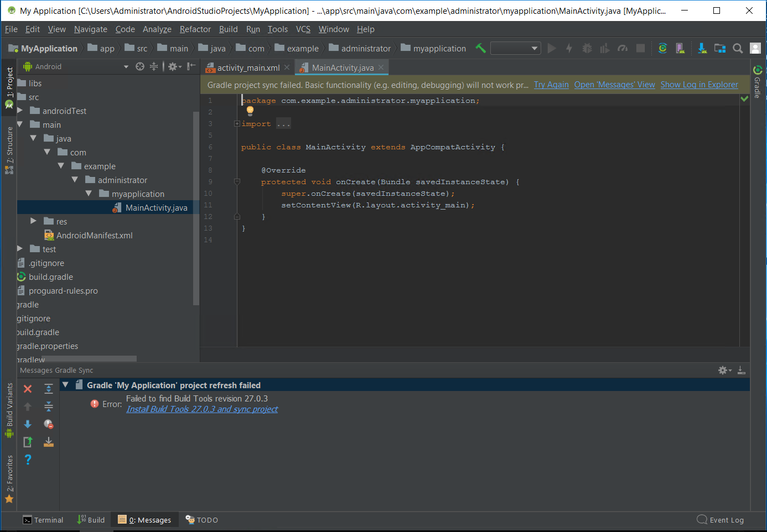Expand the androidTest folder

[20, 111]
